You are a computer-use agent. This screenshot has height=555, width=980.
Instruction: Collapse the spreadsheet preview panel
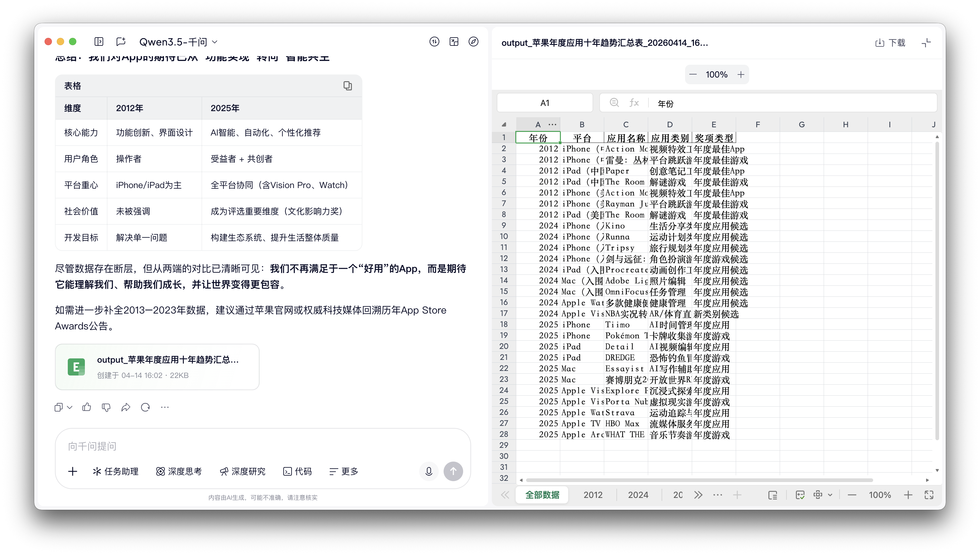click(x=926, y=43)
